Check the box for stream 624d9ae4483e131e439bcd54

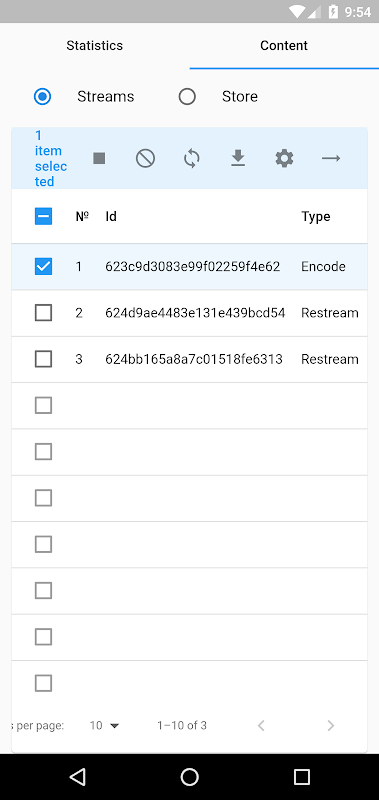coord(43,313)
